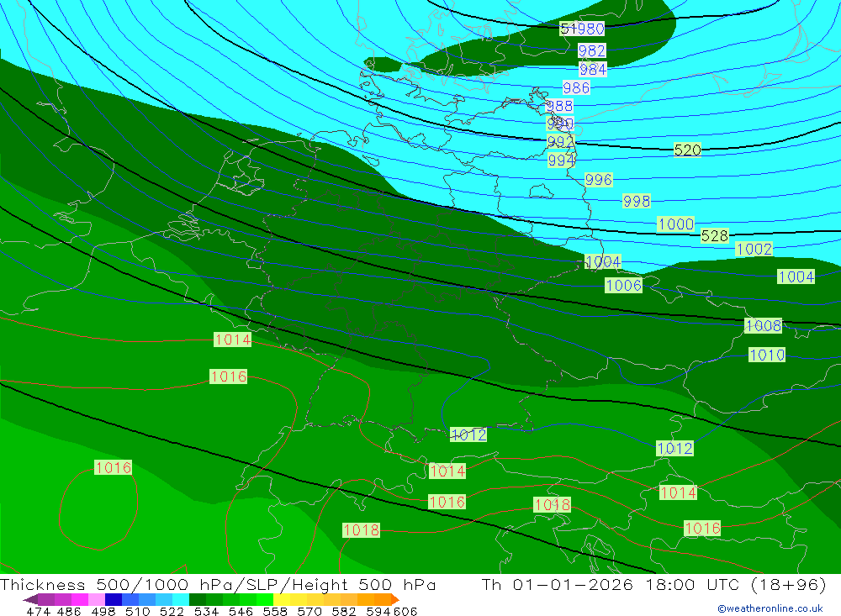Click the 1004 label at right edge
841x616 pixels.
coord(796,276)
